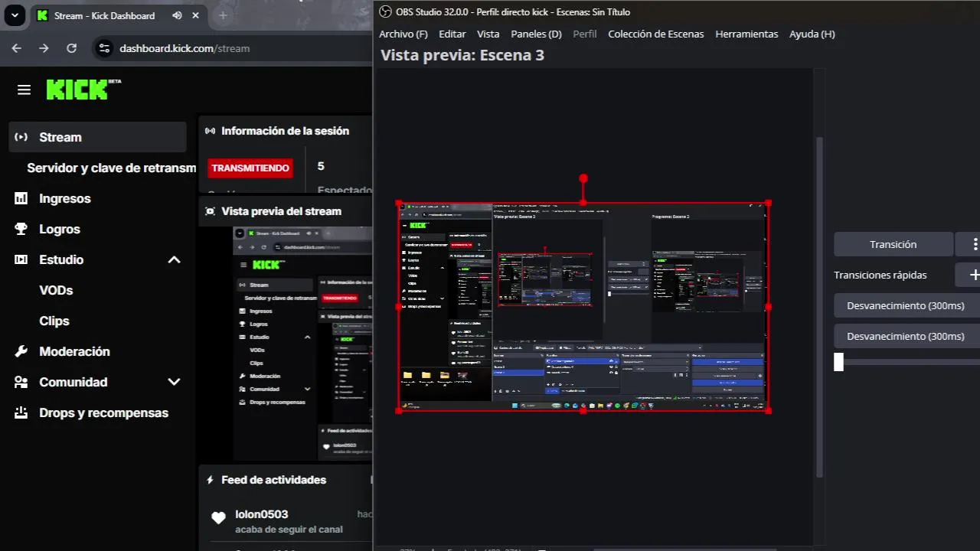Go forward in the browser
The width and height of the screenshot is (980, 551).
tap(44, 48)
